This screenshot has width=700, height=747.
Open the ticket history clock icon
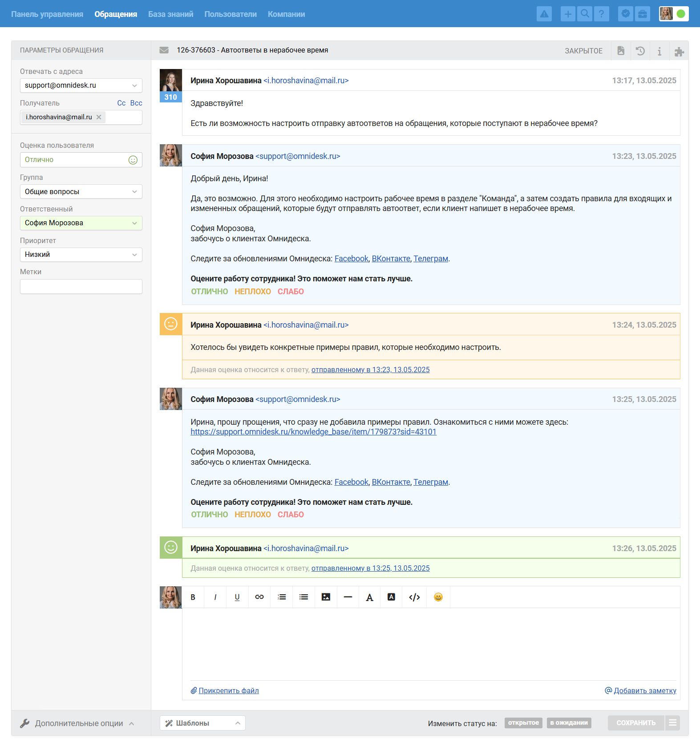(640, 51)
